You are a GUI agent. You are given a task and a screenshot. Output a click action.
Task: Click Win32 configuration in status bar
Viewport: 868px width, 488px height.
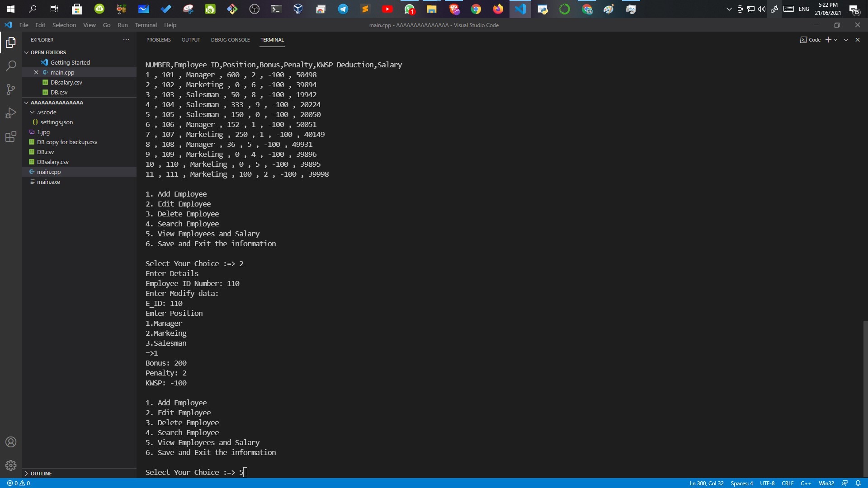[x=826, y=483]
